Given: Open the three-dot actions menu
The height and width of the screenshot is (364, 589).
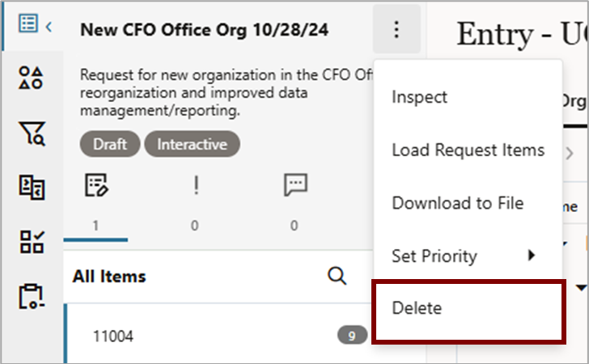Looking at the screenshot, I should (396, 30).
